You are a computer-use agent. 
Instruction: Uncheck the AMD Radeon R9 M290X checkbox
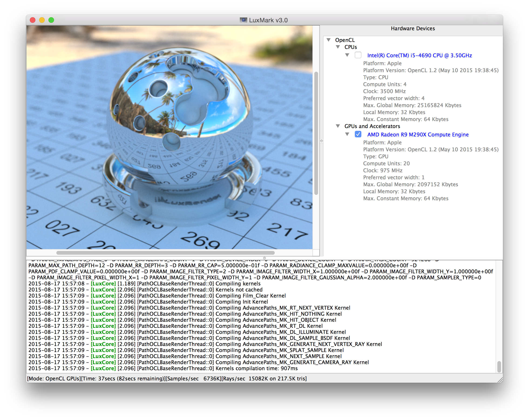[x=358, y=134]
